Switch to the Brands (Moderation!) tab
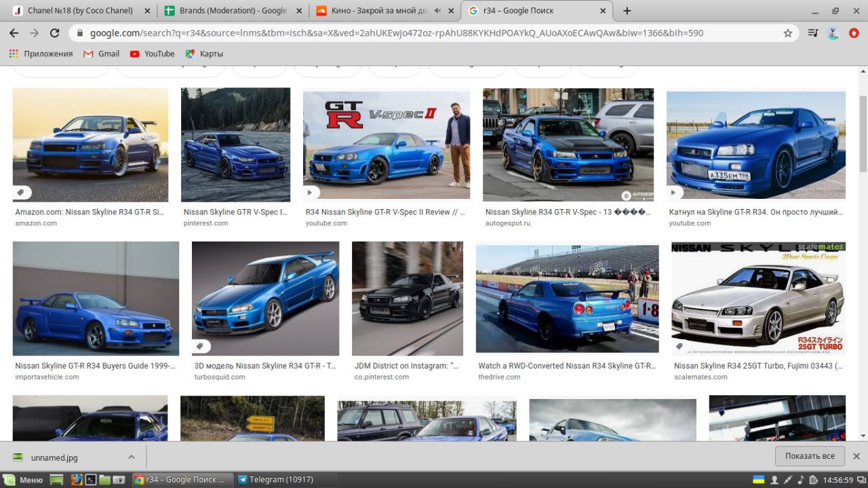This screenshot has width=868, height=488. coord(232,11)
